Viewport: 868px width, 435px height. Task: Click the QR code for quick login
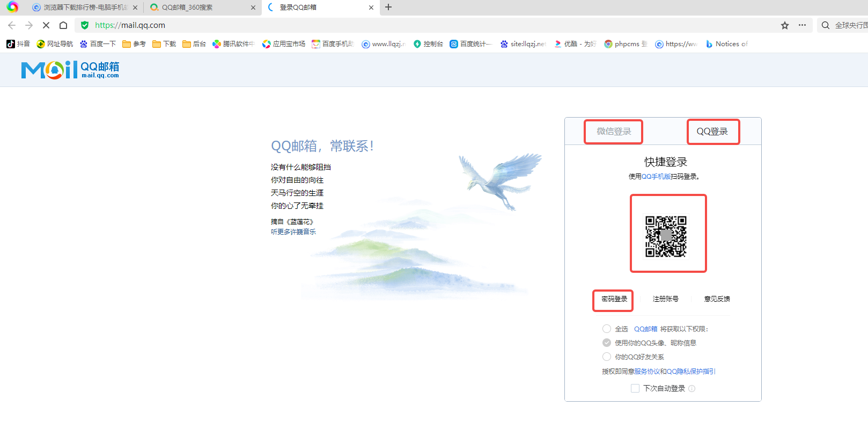(666, 236)
